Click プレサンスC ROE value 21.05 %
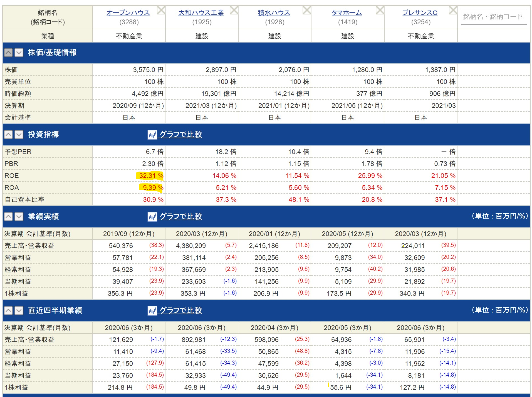Viewport: 532px width, 397px height. tap(444, 176)
